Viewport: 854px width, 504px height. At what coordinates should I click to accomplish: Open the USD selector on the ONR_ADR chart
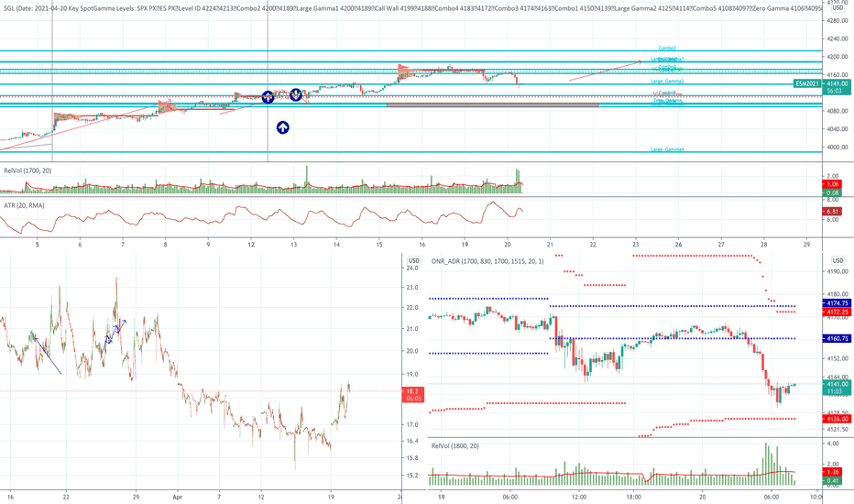pos(838,260)
